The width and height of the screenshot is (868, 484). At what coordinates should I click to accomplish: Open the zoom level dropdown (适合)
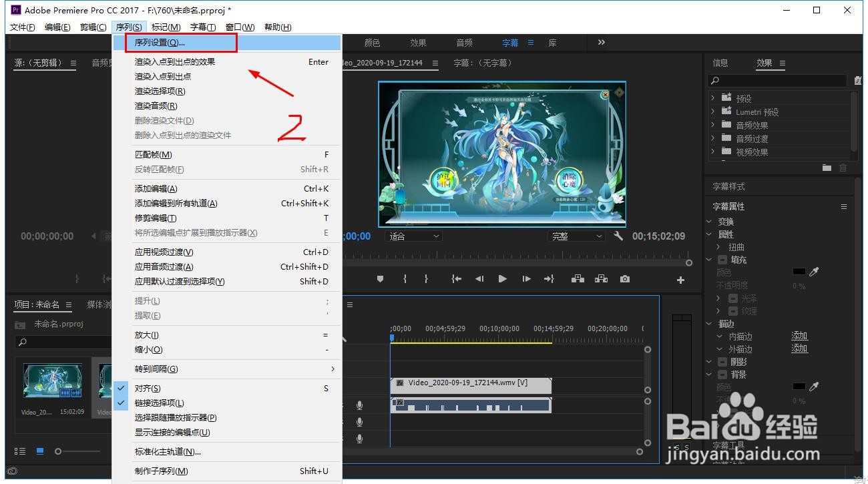[x=414, y=236]
